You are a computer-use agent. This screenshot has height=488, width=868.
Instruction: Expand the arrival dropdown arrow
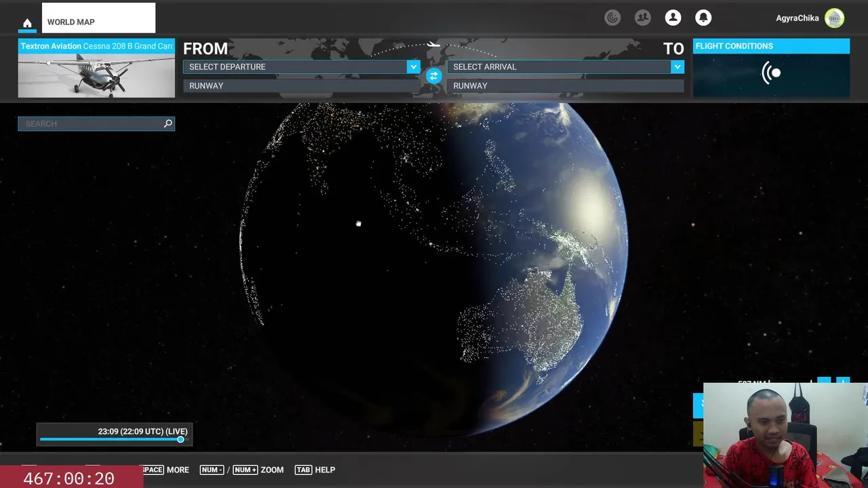click(x=677, y=66)
